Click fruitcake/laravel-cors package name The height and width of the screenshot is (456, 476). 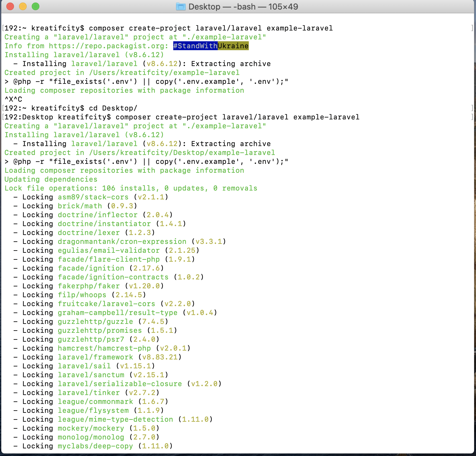coord(106,304)
